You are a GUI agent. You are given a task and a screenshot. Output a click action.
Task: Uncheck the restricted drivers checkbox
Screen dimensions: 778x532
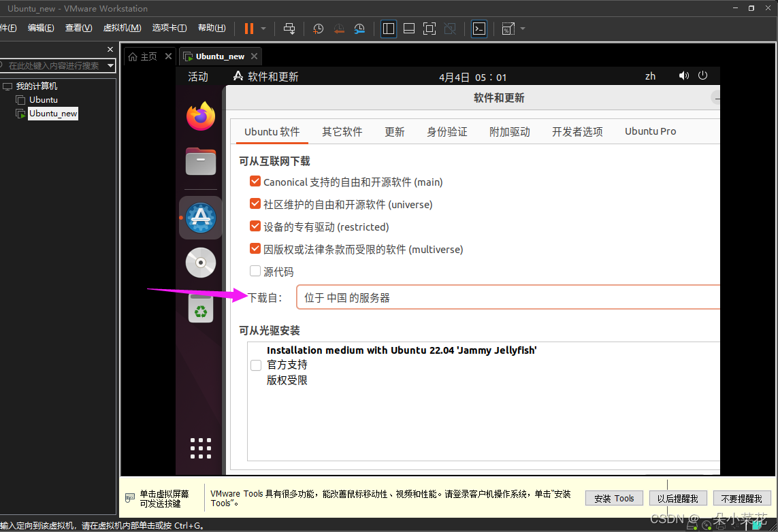[255, 226]
